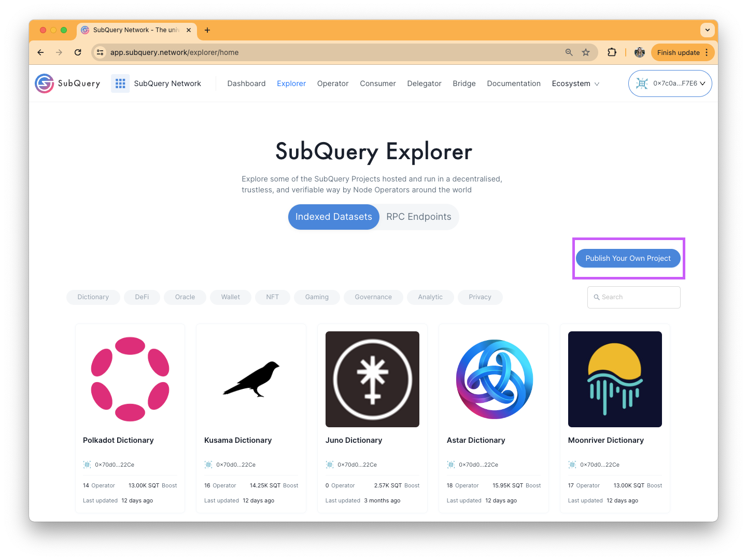Open the browser extensions puzzle icon
747x560 pixels.
pos(612,52)
